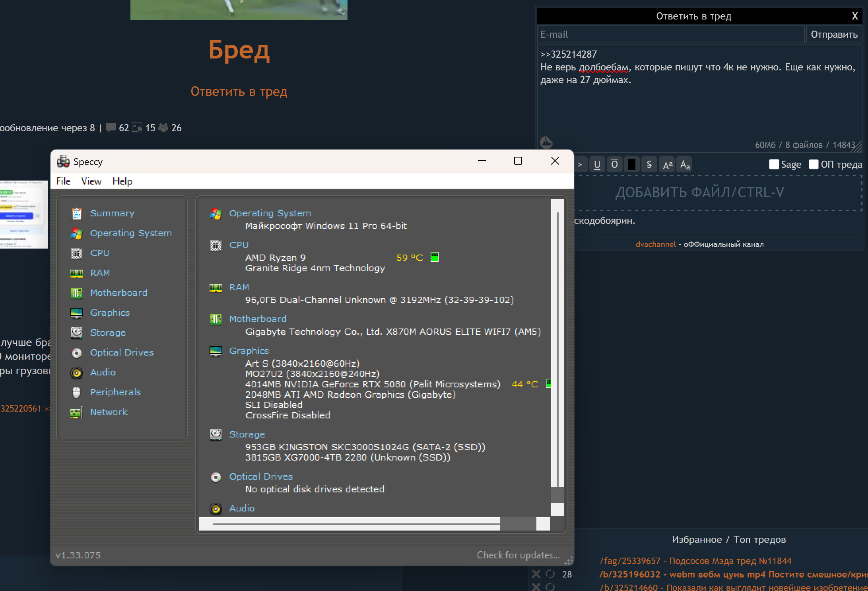Screen dimensions: 868x591
Task: Enable the Sage checkbox
Action: click(x=774, y=165)
